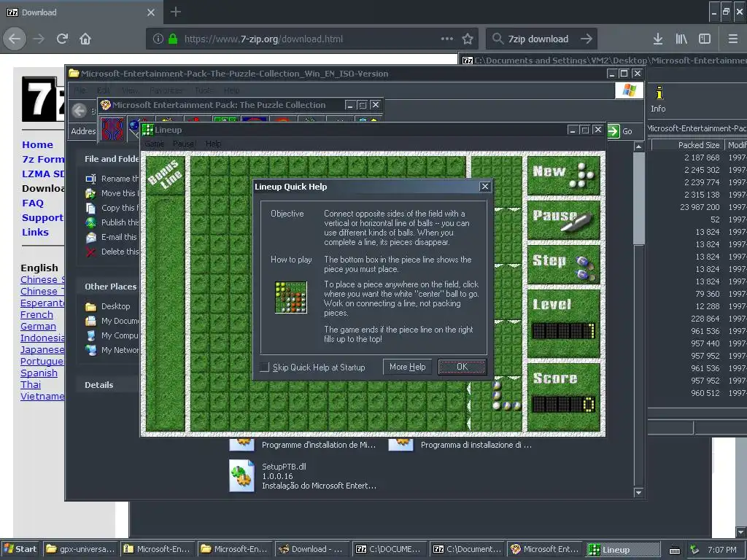Click the Go button in Explorer address bar

pyautogui.click(x=620, y=131)
